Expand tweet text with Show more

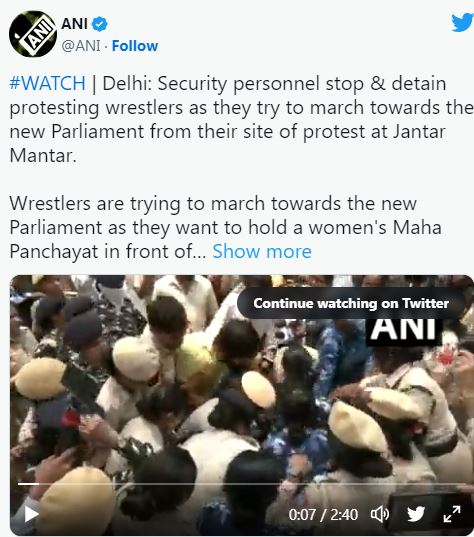click(262, 251)
